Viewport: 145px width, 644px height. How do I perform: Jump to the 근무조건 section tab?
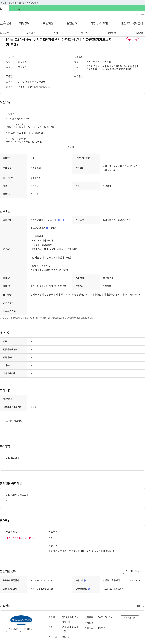[31, 33]
